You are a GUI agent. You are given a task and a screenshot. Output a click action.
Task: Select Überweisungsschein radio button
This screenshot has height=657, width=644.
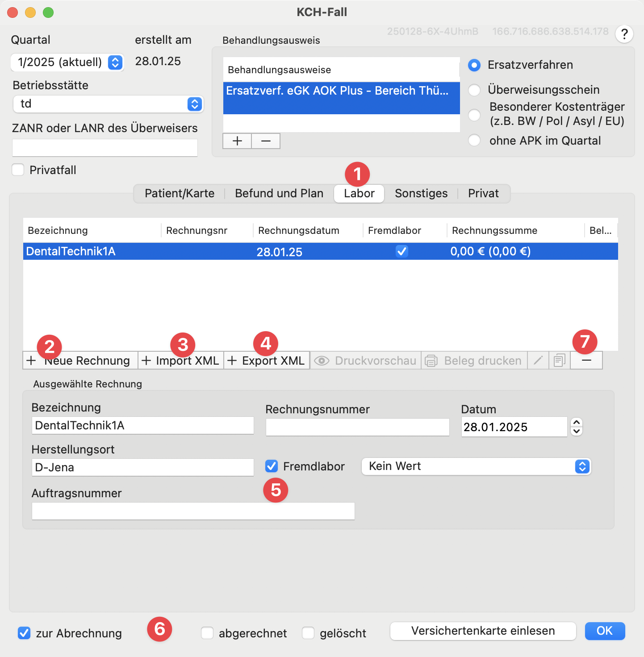(474, 90)
